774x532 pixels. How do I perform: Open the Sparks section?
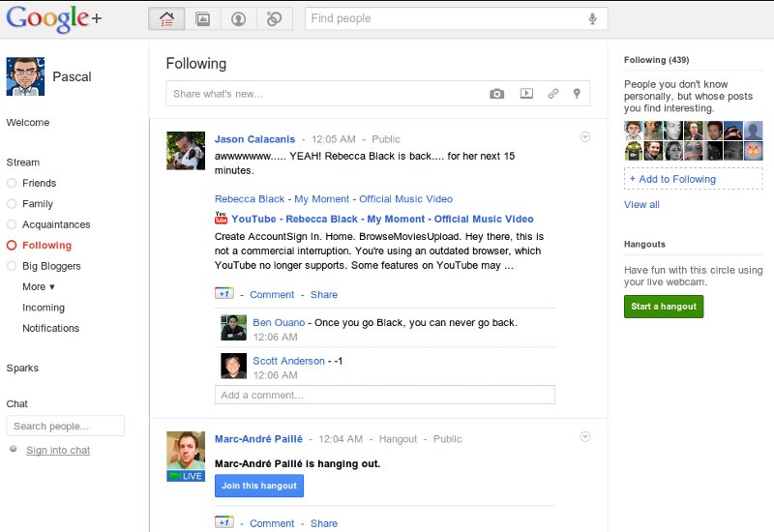22,369
